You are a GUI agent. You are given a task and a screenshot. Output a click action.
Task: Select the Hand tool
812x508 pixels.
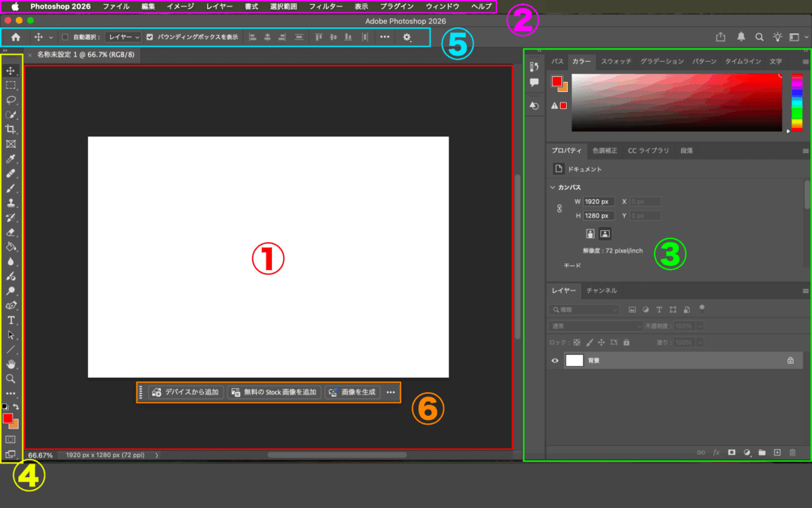(11, 364)
